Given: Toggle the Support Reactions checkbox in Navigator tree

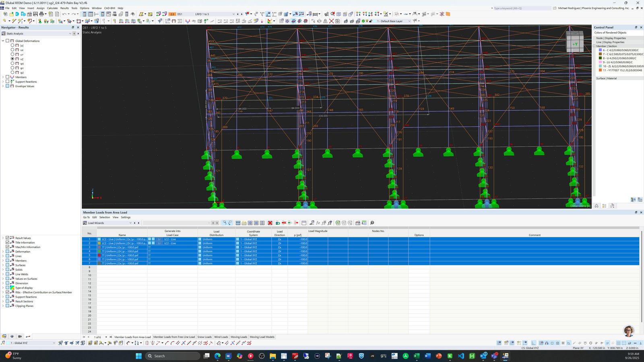Looking at the screenshot, I should tap(7, 82).
